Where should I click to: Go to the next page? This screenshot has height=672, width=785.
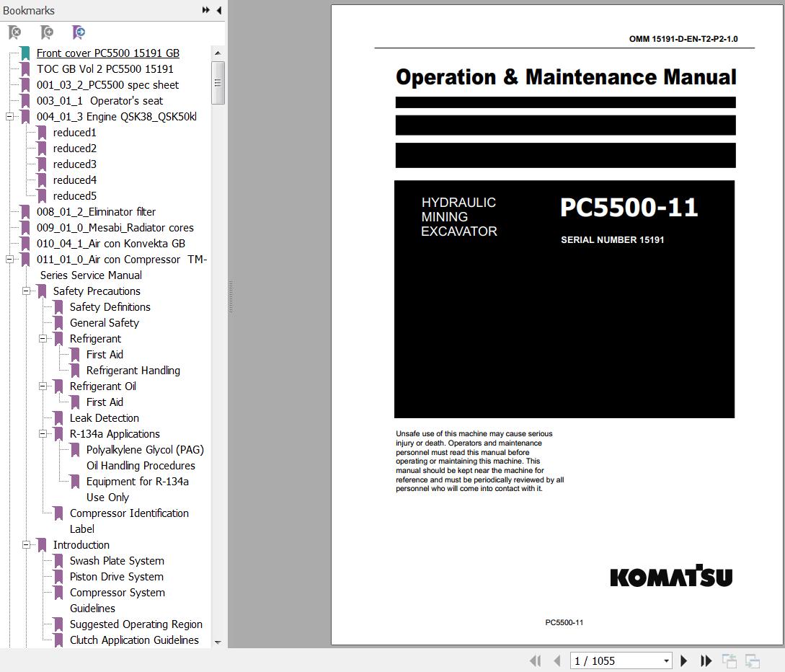[683, 661]
